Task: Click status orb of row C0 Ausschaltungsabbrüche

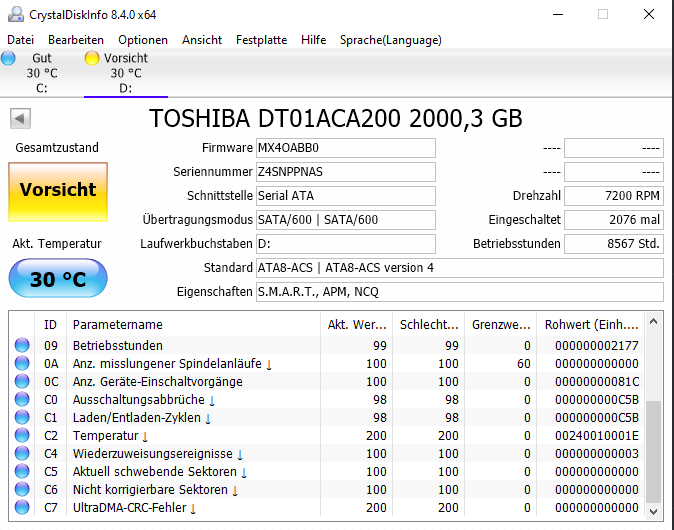Action: click(22, 399)
